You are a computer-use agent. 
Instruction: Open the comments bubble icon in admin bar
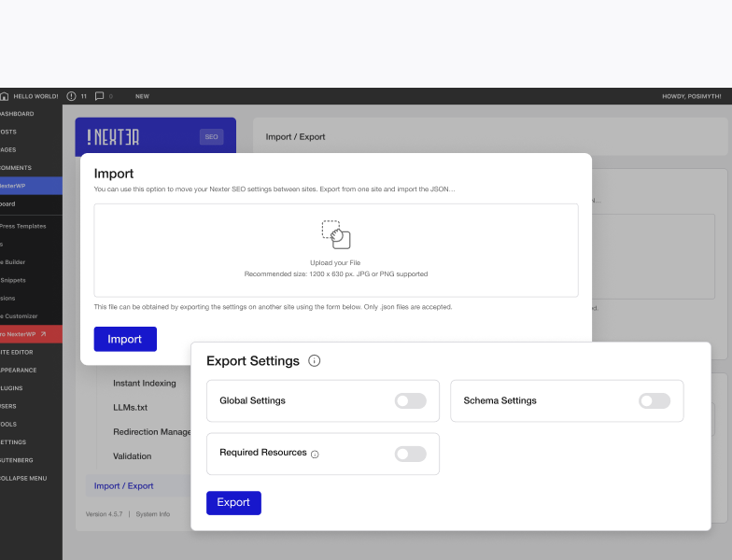click(x=99, y=96)
